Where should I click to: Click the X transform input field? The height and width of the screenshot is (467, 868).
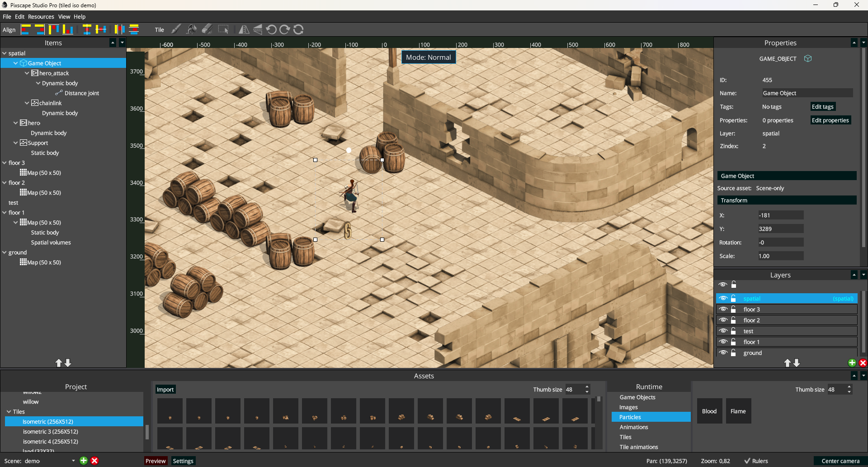tap(781, 215)
